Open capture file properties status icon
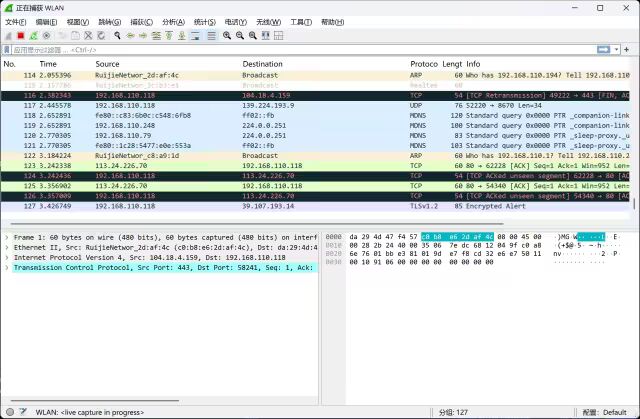Screen dimensions: 640x419 tap(23, 412)
